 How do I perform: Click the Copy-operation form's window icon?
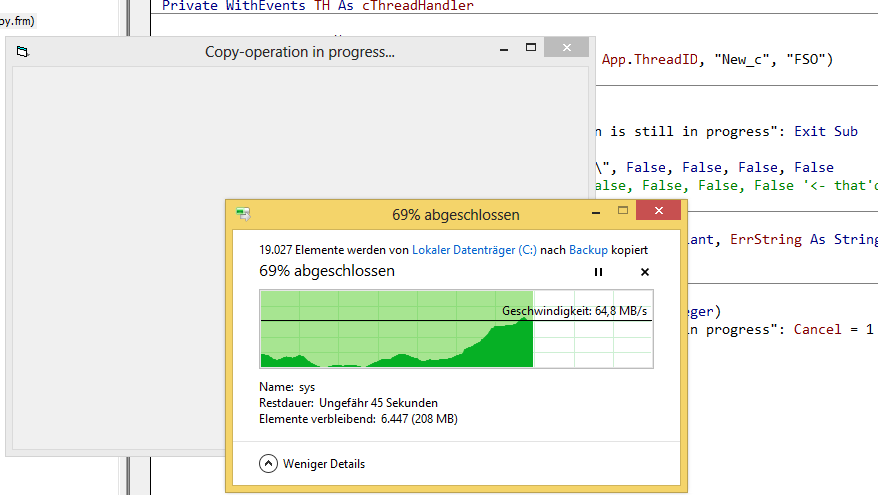(23, 52)
